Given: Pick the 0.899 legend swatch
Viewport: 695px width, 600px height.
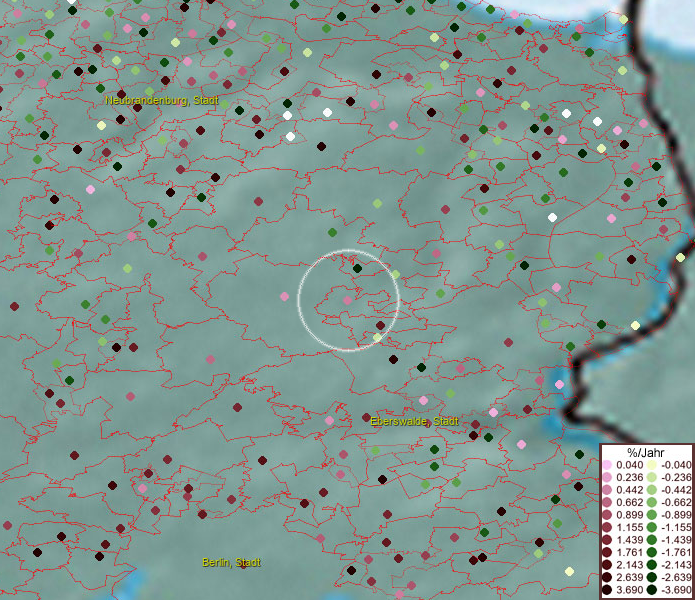Looking at the screenshot, I should pyautogui.click(x=607, y=515).
